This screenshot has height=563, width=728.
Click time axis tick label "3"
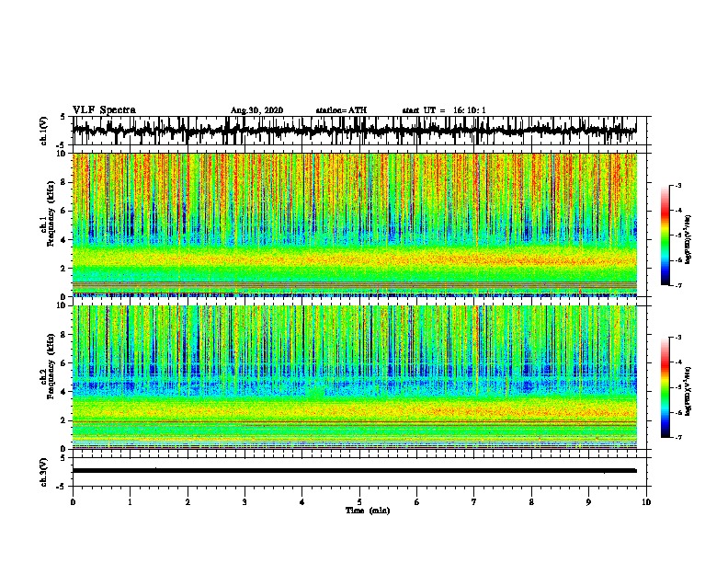point(245,502)
